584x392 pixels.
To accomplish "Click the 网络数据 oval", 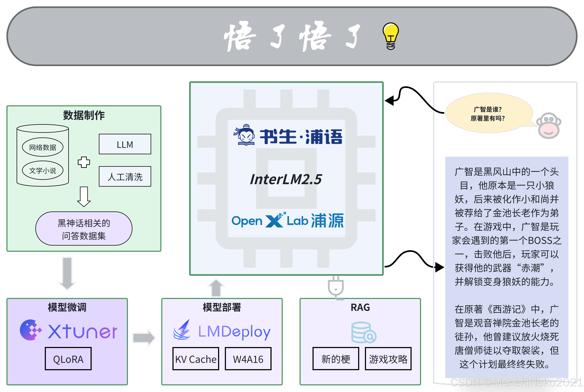I will 43,147.
